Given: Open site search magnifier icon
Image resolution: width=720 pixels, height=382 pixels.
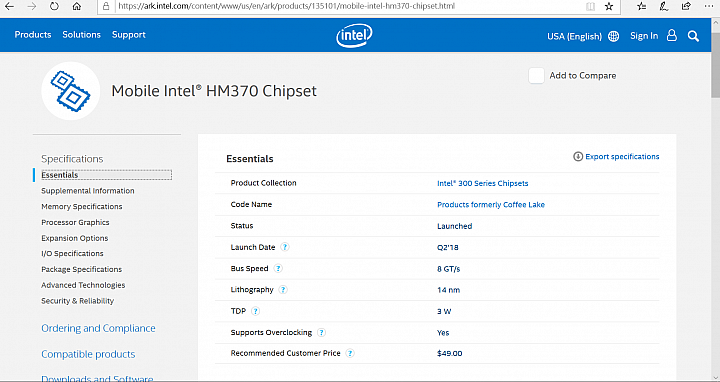Looking at the screenshot, I should [693, 36].
